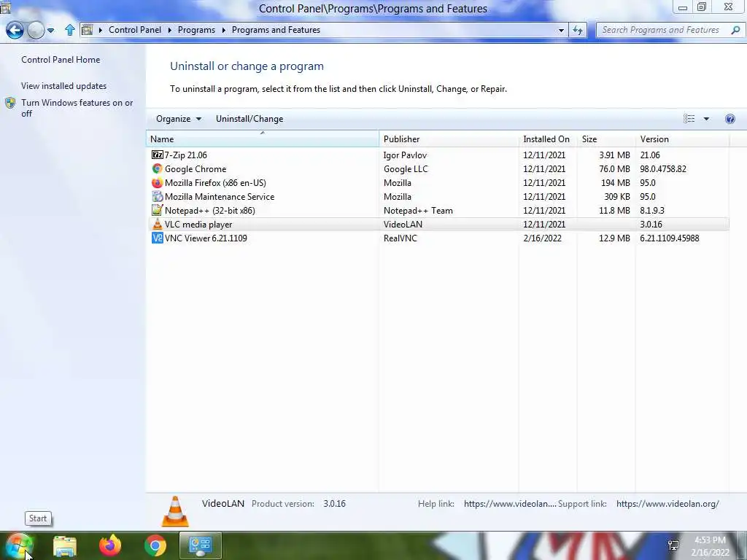747x560 pixels.
Task: Sort by the Publisher column header
Action: 449,139
